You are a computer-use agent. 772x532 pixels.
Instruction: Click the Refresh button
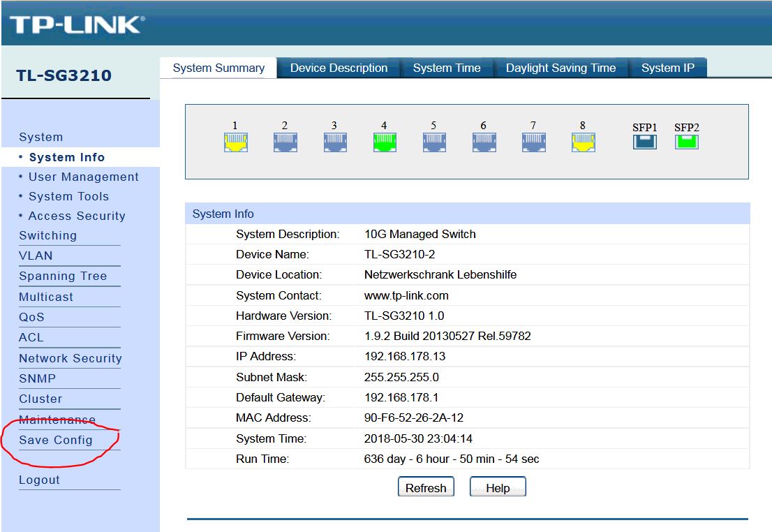[426, 487]
